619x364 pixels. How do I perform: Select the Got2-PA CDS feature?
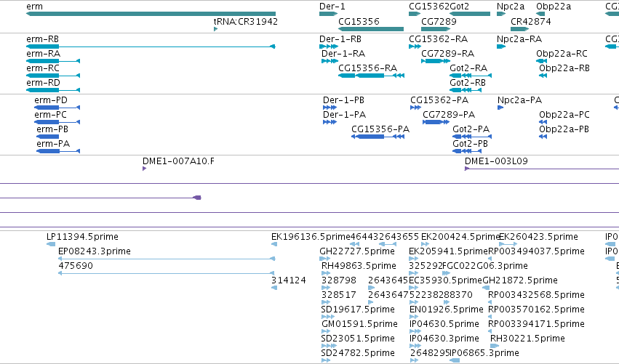click(x=472, y=137)
